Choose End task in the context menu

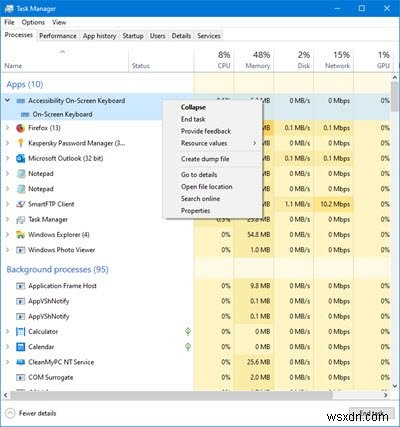pos(213,119)
